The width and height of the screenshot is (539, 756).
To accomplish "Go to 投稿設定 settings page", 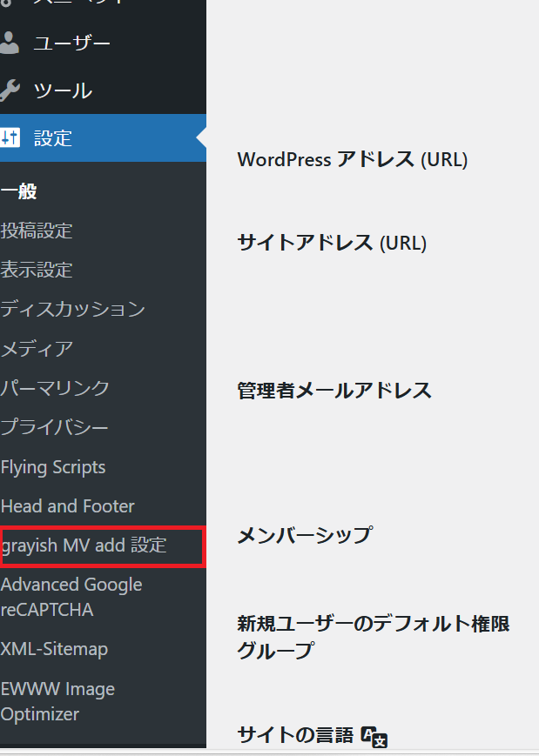I will coord(37,231).
